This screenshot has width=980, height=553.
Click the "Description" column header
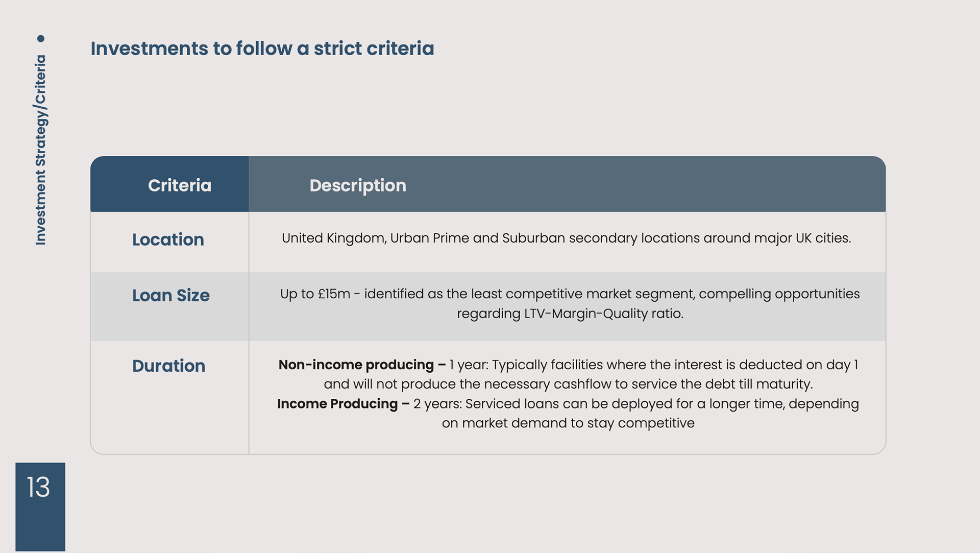point(357,185)
